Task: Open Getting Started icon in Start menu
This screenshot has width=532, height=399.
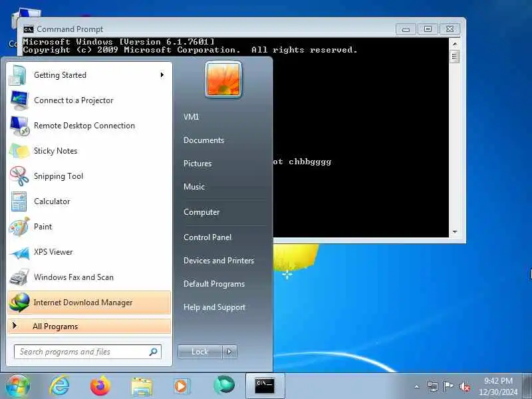Action: point(18,75)
